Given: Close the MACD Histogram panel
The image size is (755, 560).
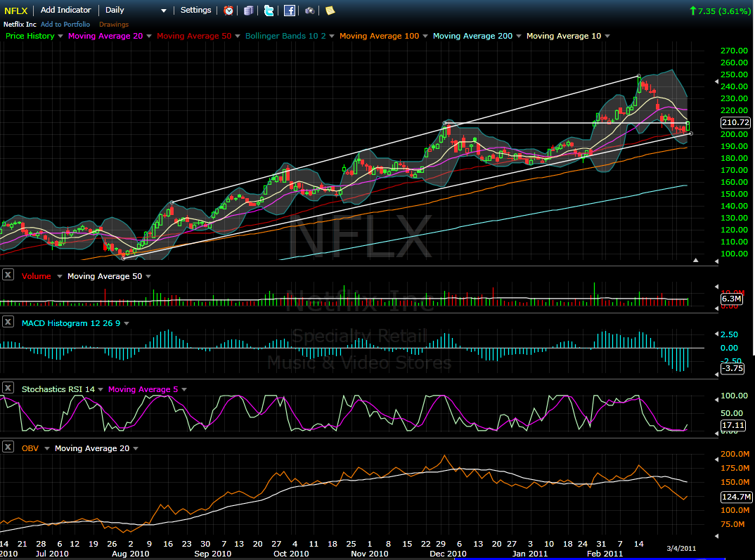Looking at the screenshot, I should pyautogui.click(x=8, y=322).
